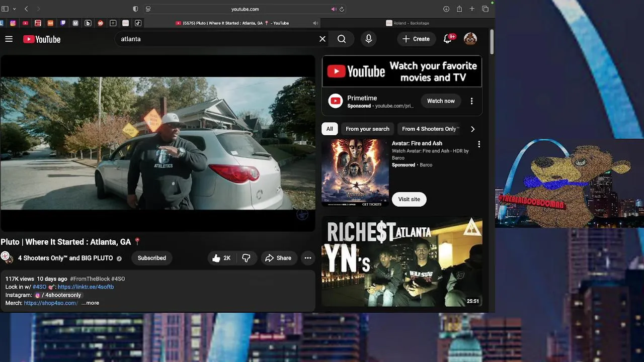Like the video with thumbs up
The height and width of the screenshot is (362, 644).
221,258
